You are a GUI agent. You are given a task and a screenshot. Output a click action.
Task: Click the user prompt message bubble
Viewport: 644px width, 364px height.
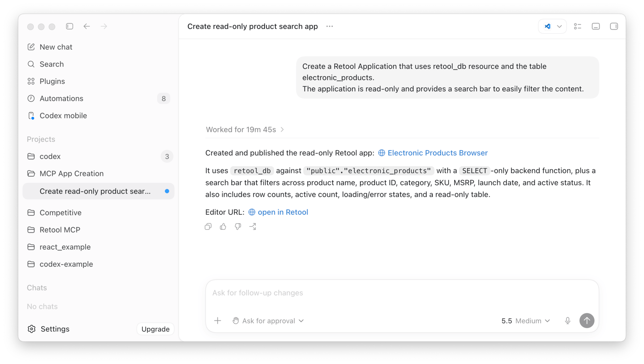coord(448,77)
